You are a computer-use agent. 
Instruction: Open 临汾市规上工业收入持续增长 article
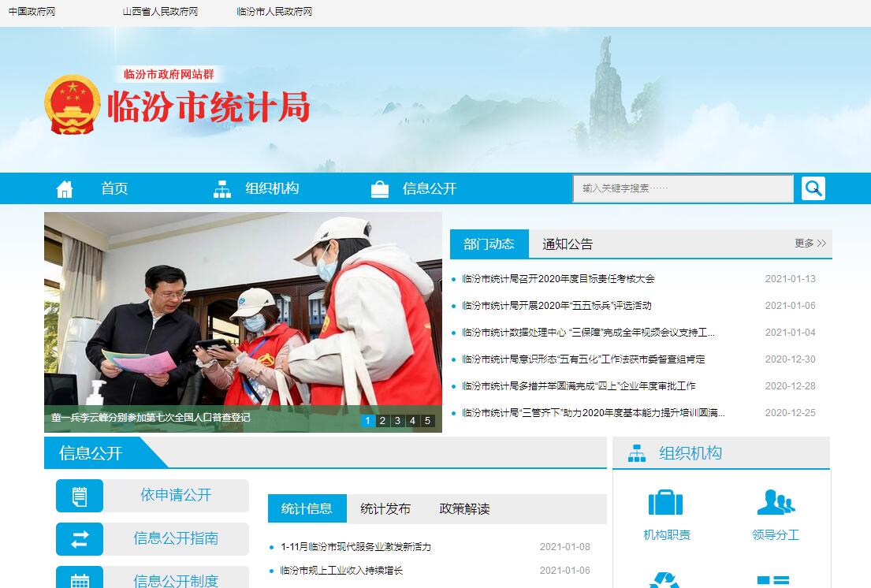(x=341, y=571)
